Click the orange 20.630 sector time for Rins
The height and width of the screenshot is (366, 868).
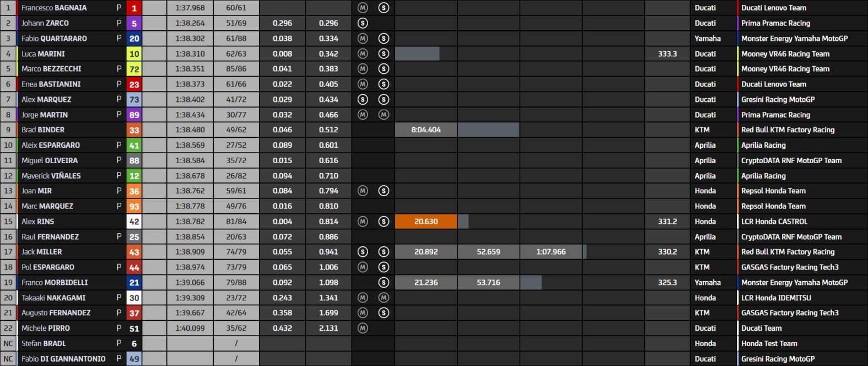(426, 222)
